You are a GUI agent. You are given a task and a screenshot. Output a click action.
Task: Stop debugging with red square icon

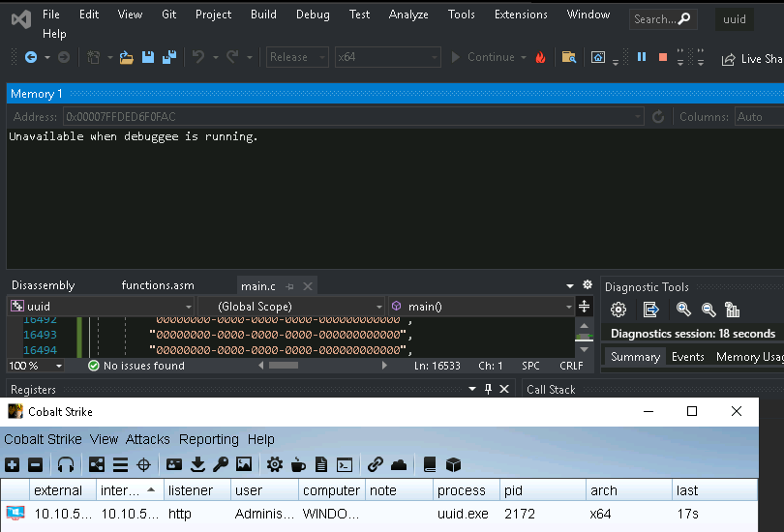(x=663, y=57)
